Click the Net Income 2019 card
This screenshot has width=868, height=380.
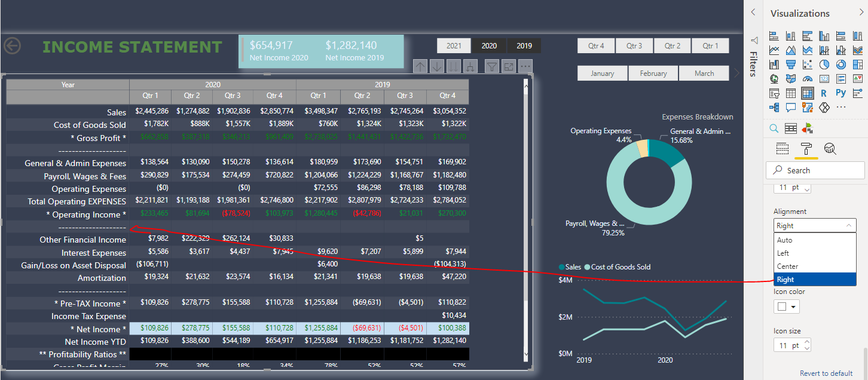(x=354, y=51)
